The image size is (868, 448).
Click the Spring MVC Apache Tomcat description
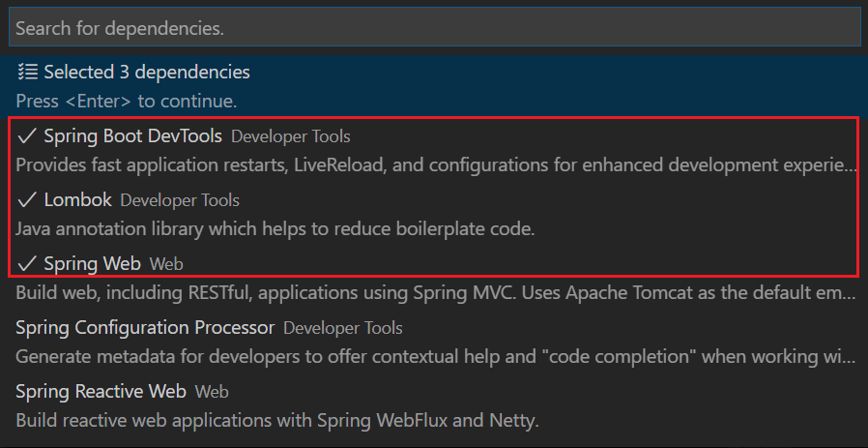pyautogui.click(x=435, y=292)
